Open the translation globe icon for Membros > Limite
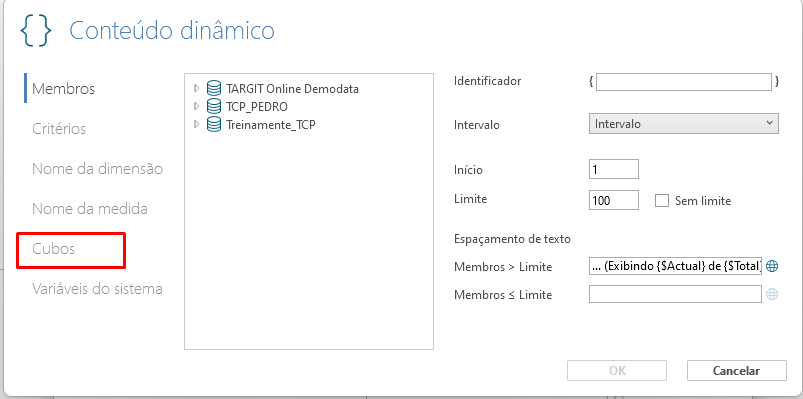This screenshot has height=399, width=803. point(772,266)
